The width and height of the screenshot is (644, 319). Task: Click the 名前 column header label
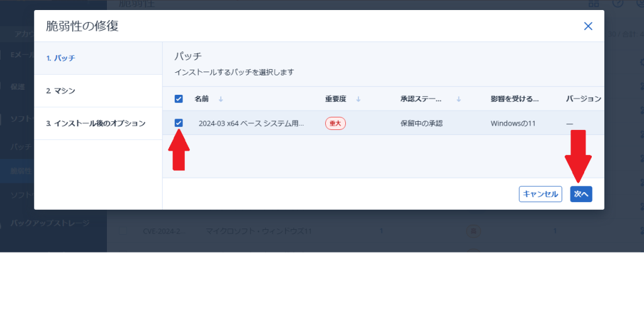[x=202, y=99]
